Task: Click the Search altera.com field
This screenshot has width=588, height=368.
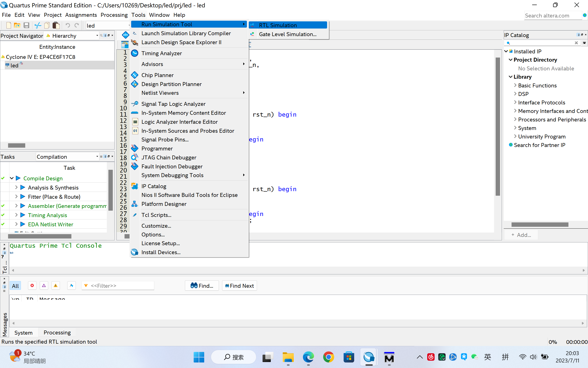Action: click(x=553, y=16)
